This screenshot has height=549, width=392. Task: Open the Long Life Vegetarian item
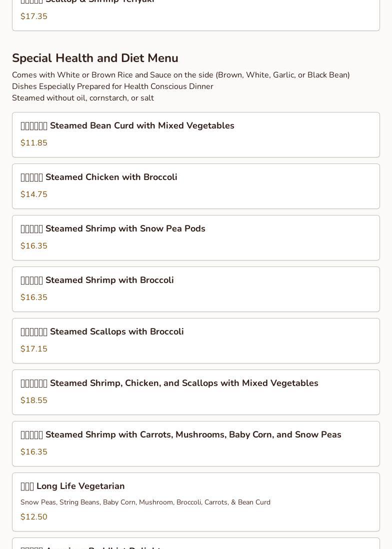[x=196, y=502]
